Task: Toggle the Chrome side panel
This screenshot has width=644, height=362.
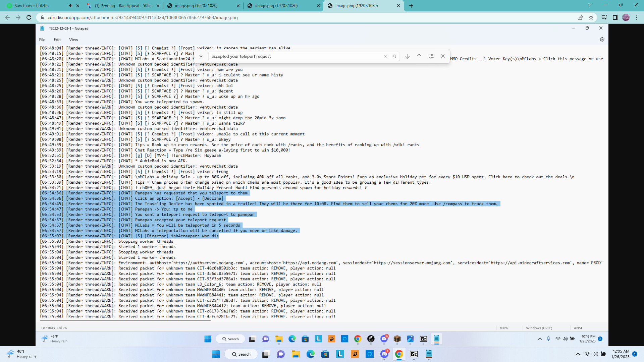Action: tap(615, 17)
